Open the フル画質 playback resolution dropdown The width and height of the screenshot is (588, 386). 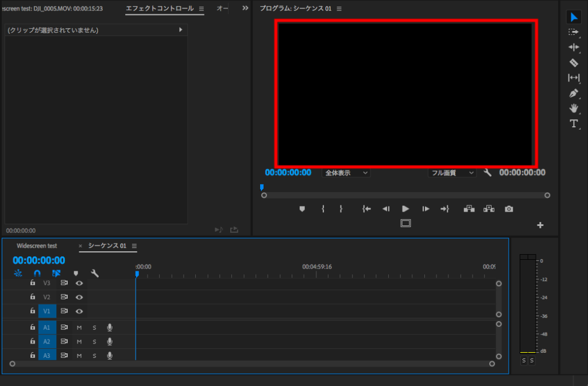[452, 173]
